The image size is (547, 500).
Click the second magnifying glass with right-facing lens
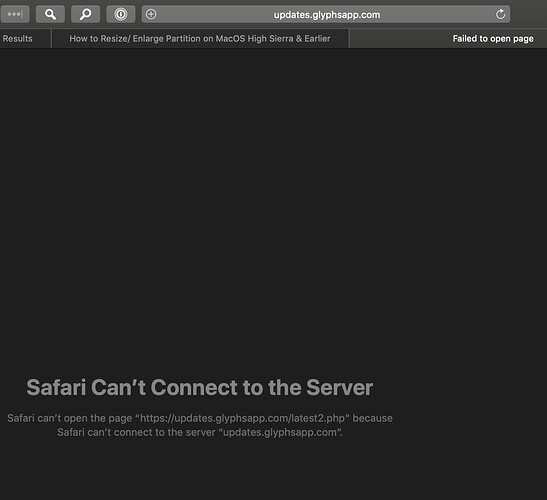click(x=85, y=14)
